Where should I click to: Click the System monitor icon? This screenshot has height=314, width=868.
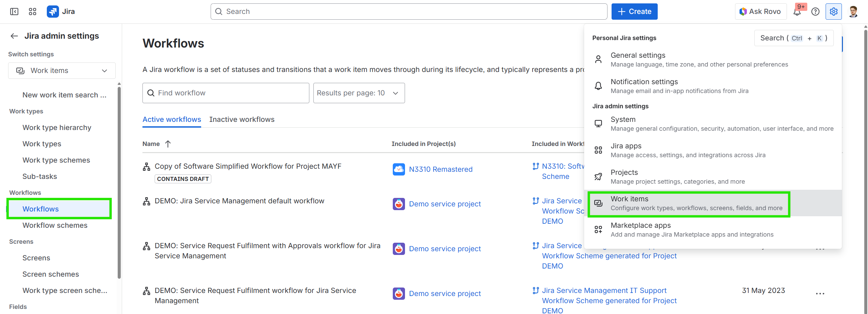click(598, 124)
